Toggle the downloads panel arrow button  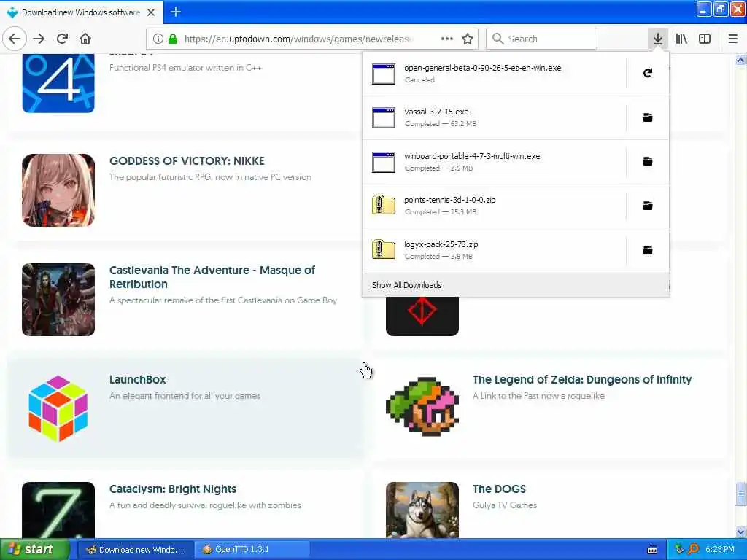tap(657, 39)
